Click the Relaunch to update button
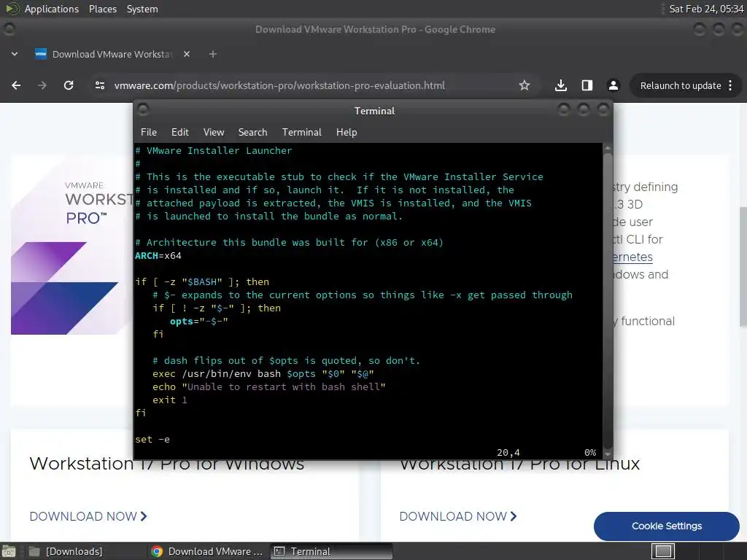747x560 pixels. pos(681,86)
